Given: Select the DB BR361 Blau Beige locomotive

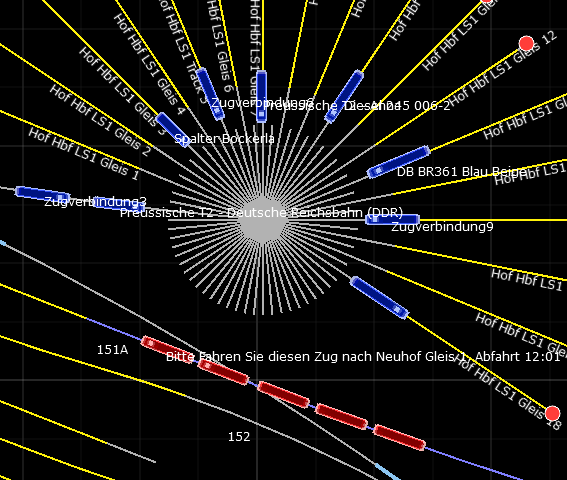Looking at the screenshot, I should pyautogui.click(x=398, y=162).
